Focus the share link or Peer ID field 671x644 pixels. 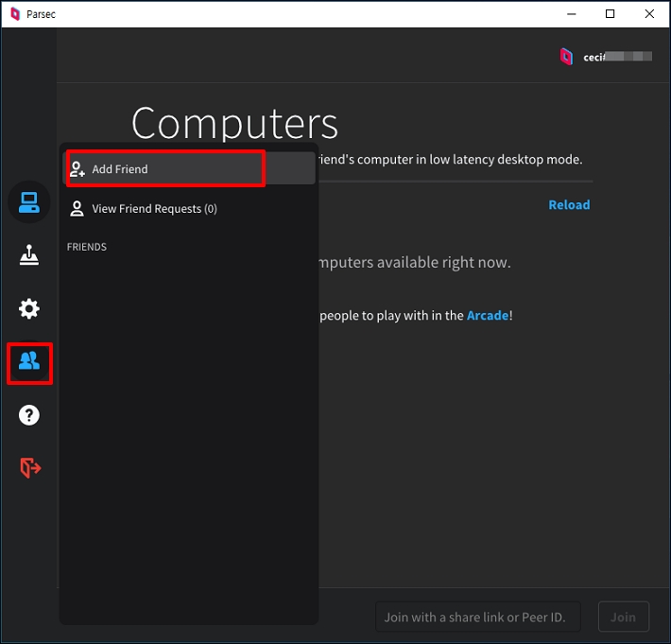point(477,617)
